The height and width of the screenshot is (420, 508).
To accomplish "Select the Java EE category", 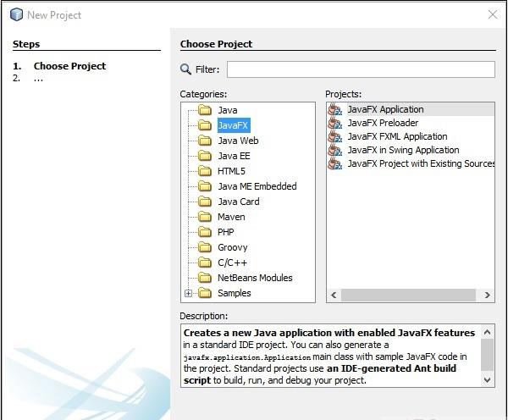I will click(x=234, y=156).
